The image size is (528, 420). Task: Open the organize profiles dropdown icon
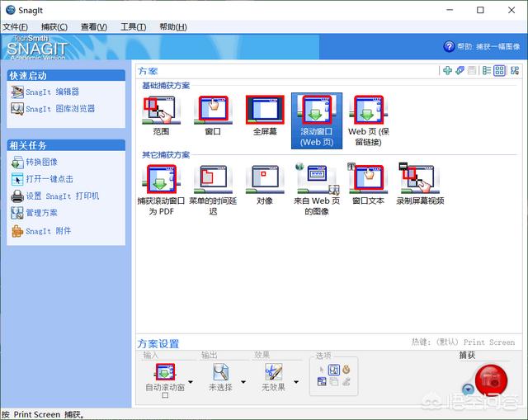pyautogui.click(x=514, y=70)
